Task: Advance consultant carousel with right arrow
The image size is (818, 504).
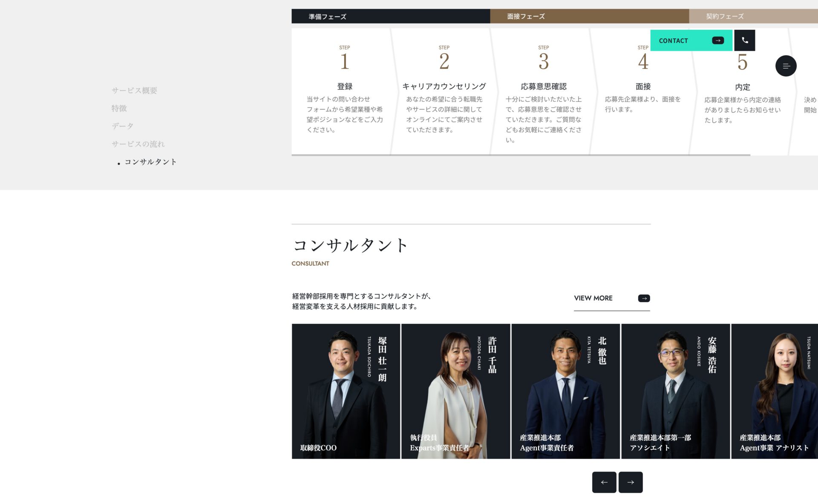Action: 631,482
